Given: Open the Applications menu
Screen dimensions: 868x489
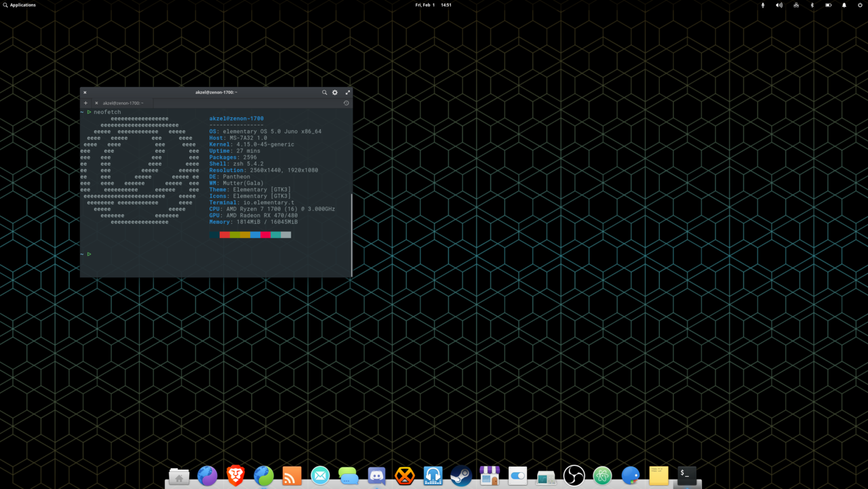Looking at the screenshot, I should coord(20,5).
